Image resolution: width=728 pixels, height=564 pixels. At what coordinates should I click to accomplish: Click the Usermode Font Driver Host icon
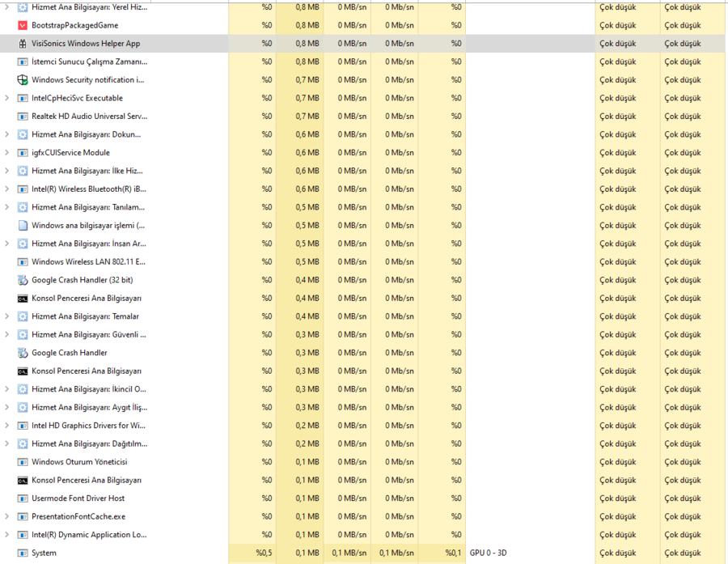click(23, 498)
